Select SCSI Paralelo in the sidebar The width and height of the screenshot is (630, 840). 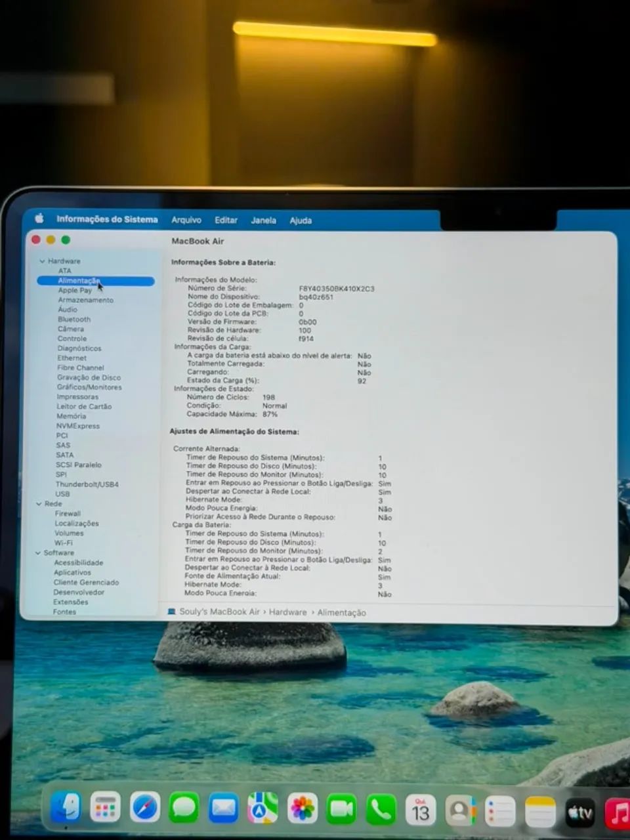(79, 465)
